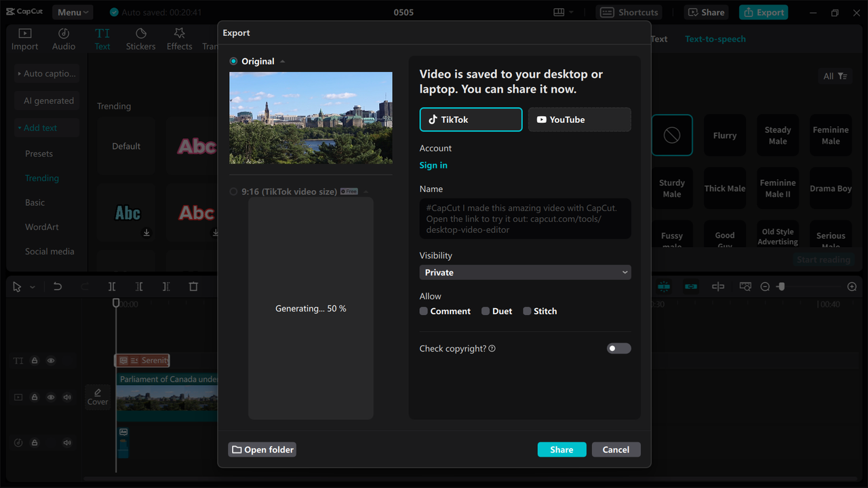
Task: Select the no-voice (none) option icon
Action: 672,135
